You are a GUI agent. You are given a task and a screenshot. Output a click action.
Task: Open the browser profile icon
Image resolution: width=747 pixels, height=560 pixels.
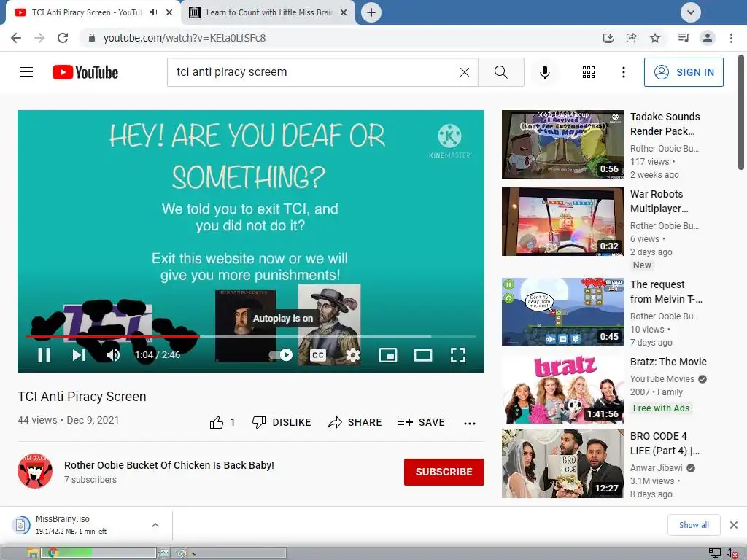708,38
